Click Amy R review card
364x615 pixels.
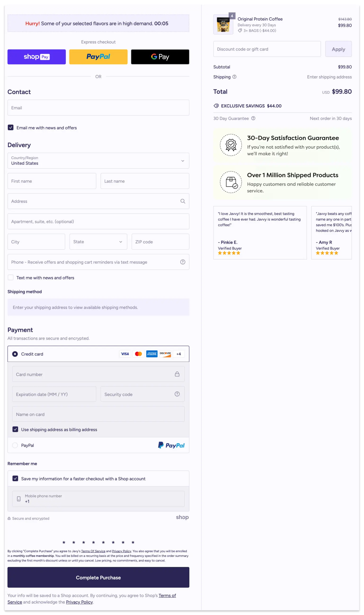pos(331,233)
